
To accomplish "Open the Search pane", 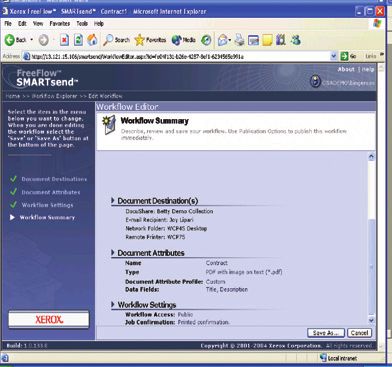I will [116, 40].
